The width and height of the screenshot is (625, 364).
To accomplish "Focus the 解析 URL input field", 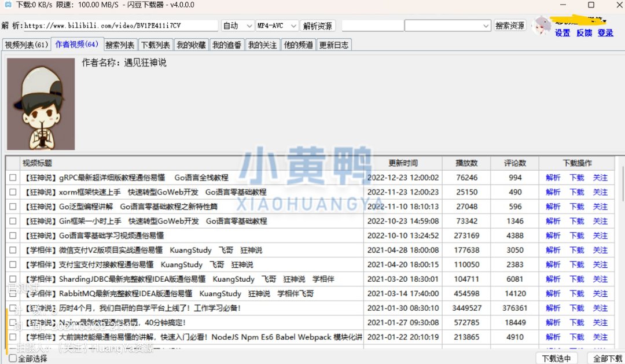I will (x=120, y=26).
